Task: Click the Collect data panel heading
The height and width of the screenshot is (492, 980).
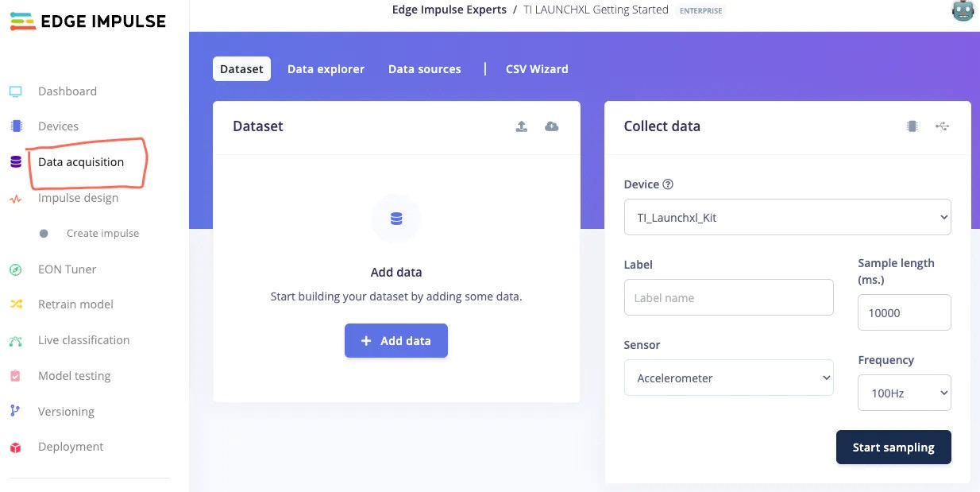Action: (662, 126)
